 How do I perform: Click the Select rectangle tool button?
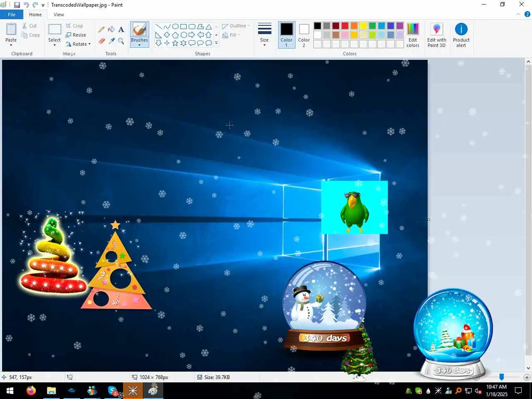(x=54, y=30)
